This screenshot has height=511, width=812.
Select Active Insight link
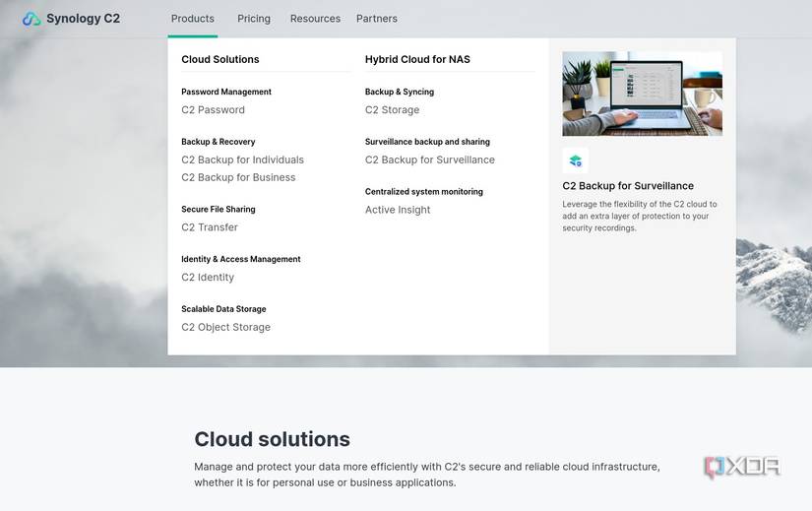pyautogui.click(x=398, y=210)
